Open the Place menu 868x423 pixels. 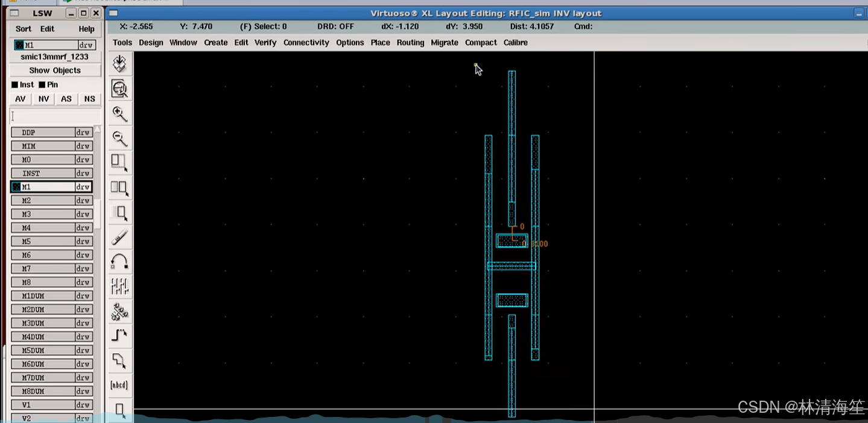click(380, 43)
